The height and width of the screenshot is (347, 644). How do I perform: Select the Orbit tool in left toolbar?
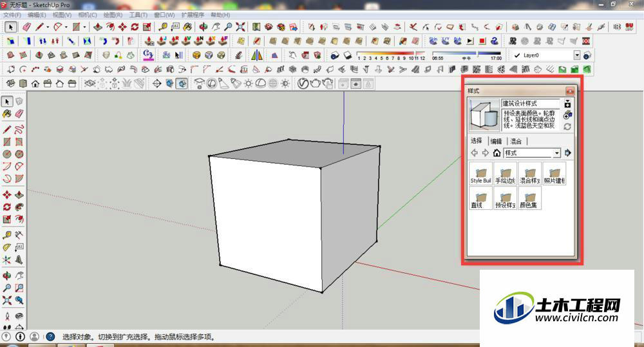(x=7, y=276)
